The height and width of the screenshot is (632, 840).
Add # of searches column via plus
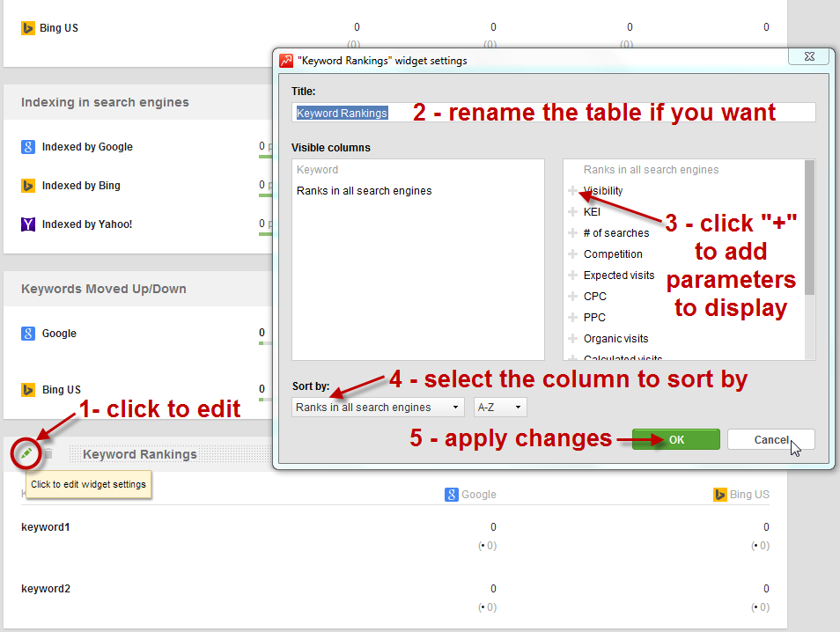(572, 232)
